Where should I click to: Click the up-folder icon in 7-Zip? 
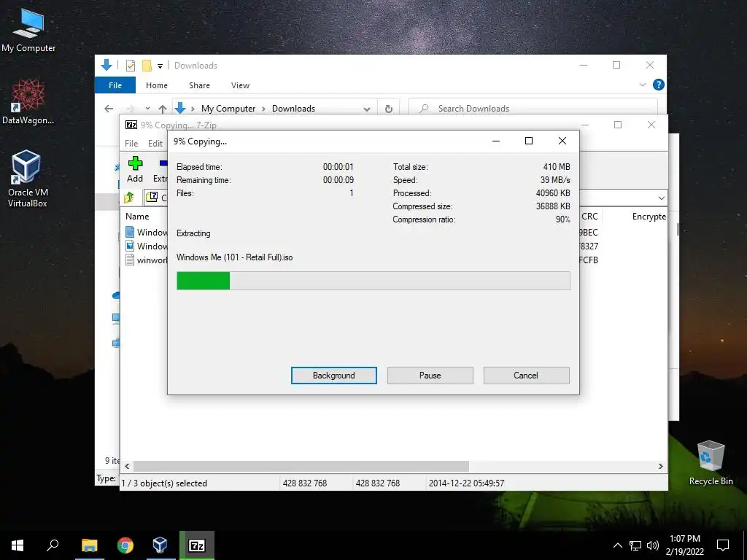click(129, 197)
